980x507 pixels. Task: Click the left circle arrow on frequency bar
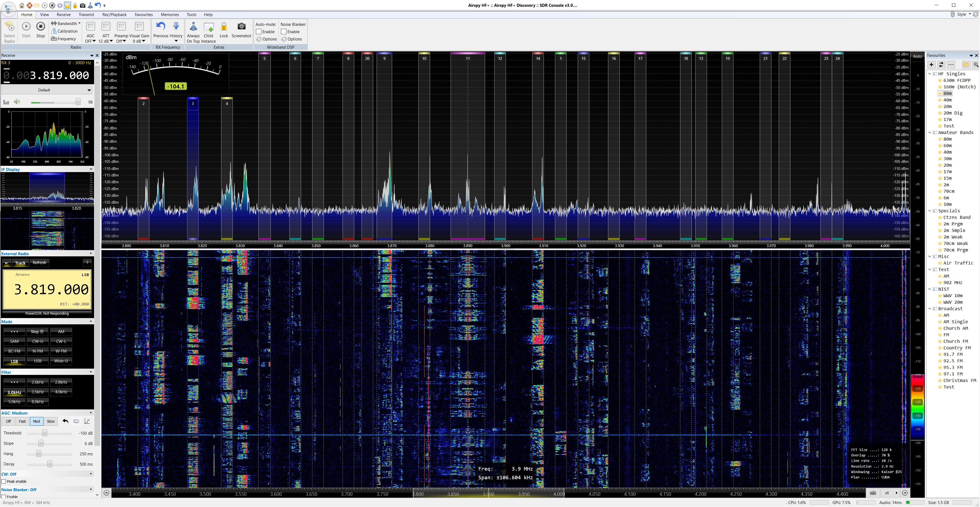click(107, 493)
